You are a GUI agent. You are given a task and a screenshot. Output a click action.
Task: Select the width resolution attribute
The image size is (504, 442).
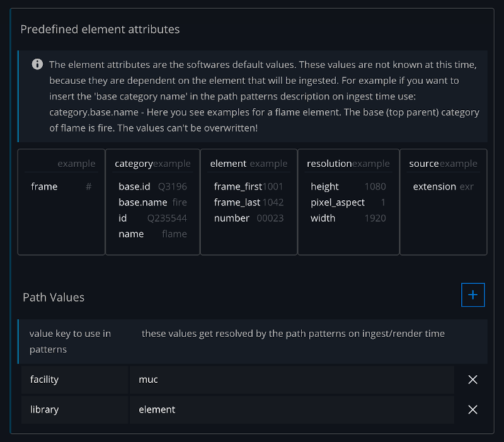coord(323,218)
